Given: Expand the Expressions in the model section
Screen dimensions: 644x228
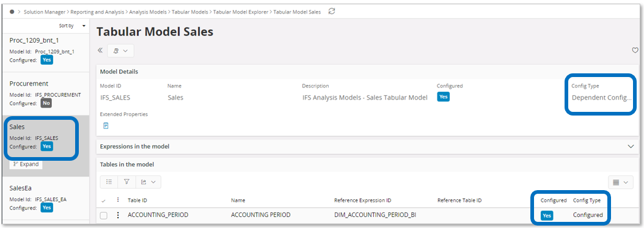Looking at the screenshot, I should [x=631, y=146].
